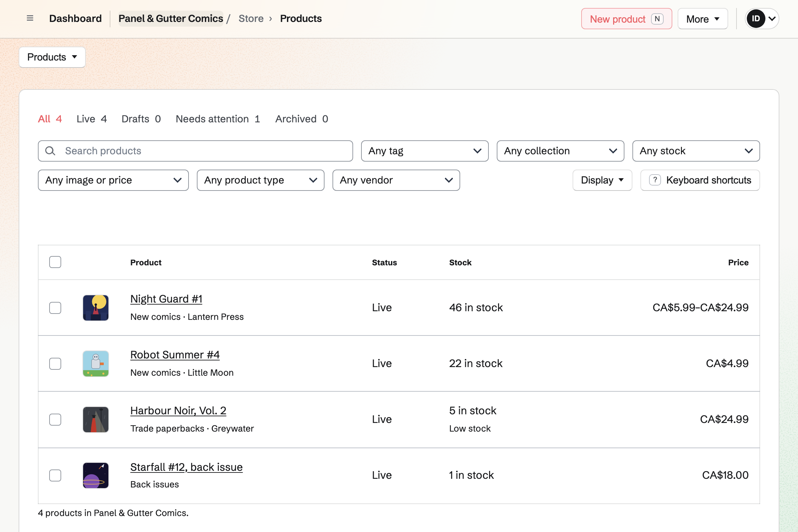Click the question mark shortcuts icon
Screen dimensions: 798x532
tap(655, 180)
